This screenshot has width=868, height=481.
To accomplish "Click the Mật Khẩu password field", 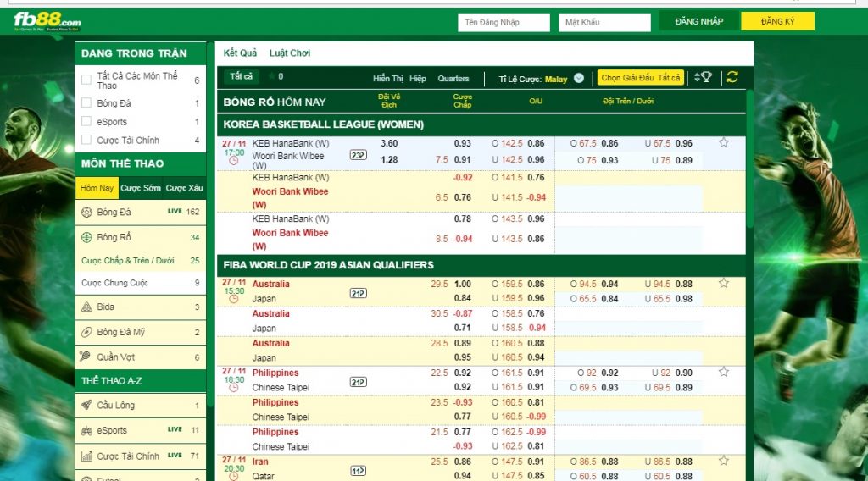I will pyautogui.click(x=604, y=22).
